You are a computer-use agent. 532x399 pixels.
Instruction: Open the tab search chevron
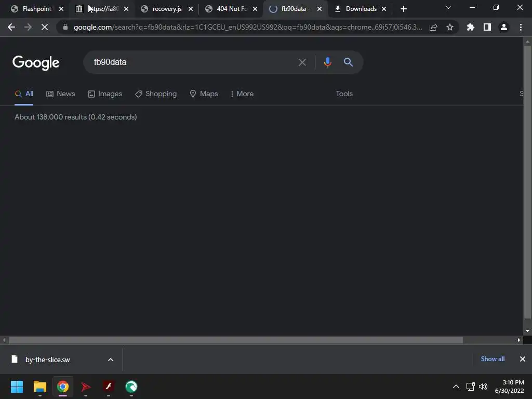click(x=448, y=7)
